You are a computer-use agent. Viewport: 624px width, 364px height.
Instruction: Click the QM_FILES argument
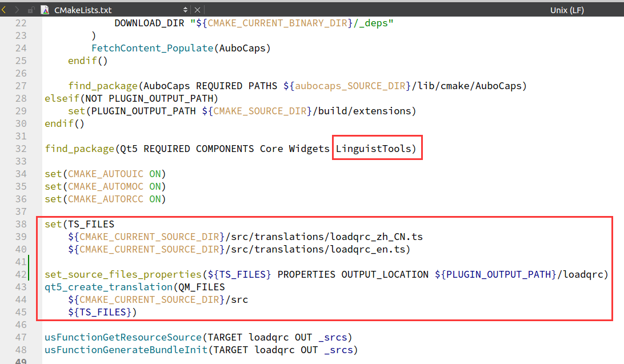pyautogui.click(x=201, y=287)
